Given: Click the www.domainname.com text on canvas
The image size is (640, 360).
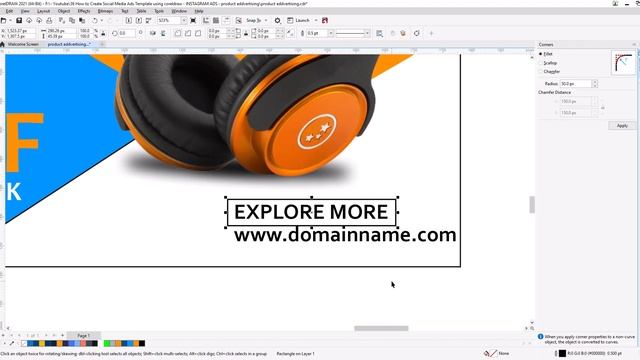Looking at the screenshot, I should [x=345, y=236].
